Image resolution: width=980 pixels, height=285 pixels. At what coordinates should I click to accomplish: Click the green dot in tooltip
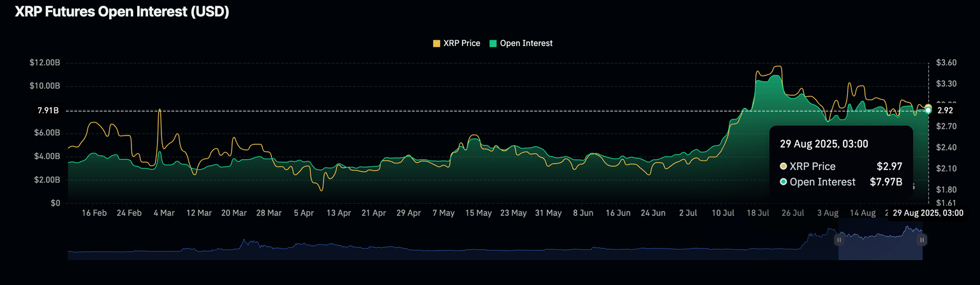coord(783,182)
